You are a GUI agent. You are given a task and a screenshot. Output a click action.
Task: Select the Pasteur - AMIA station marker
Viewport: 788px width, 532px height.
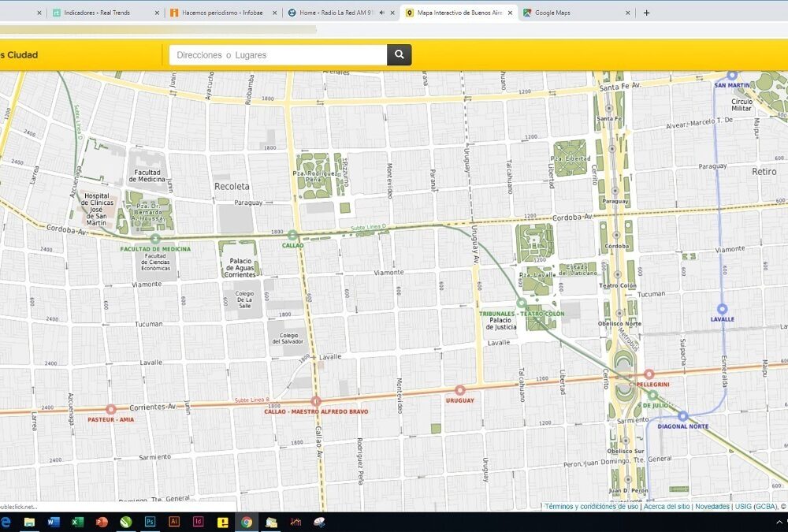point(110,409)
